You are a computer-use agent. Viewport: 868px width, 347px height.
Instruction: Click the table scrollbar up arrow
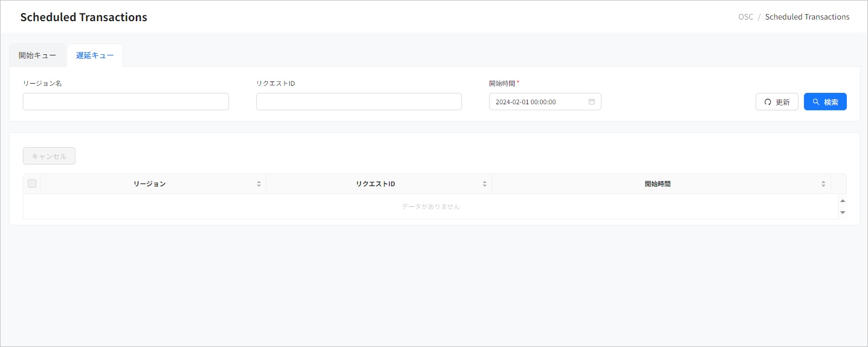click(x=842, y=201)
